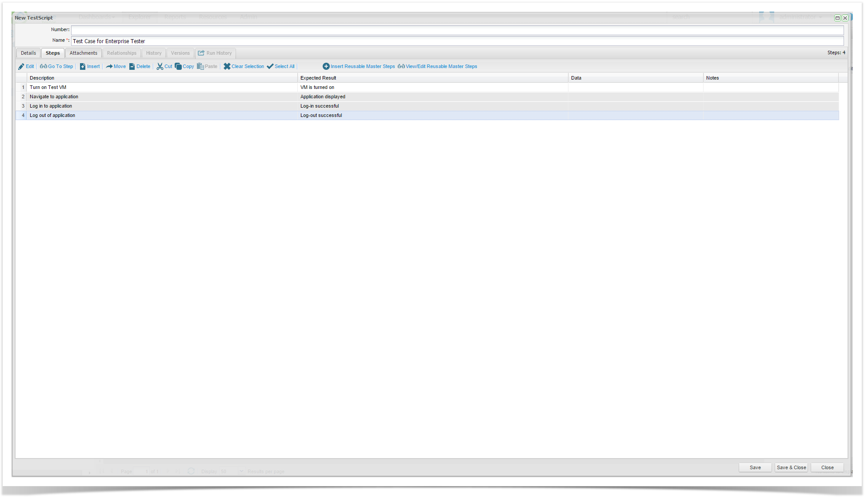Viewport: 868px width, 499px height.
Task: Click the Select All checkmark icon
Action: (x=270, y=67)
